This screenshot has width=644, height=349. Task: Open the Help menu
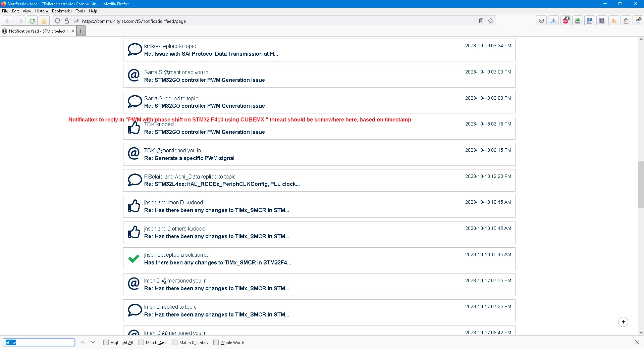pyautogui.click(x=93, y=11)
